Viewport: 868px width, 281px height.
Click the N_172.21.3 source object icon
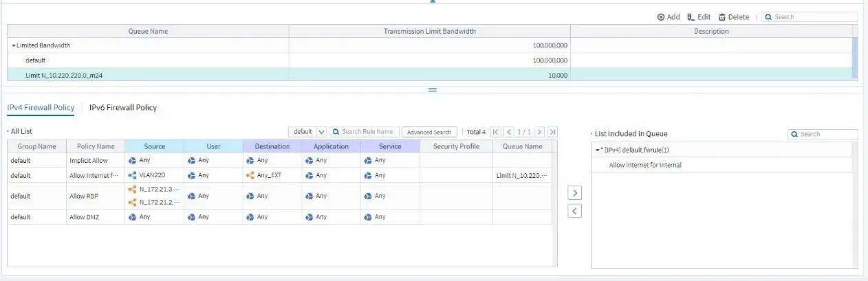tap(132, 189)
